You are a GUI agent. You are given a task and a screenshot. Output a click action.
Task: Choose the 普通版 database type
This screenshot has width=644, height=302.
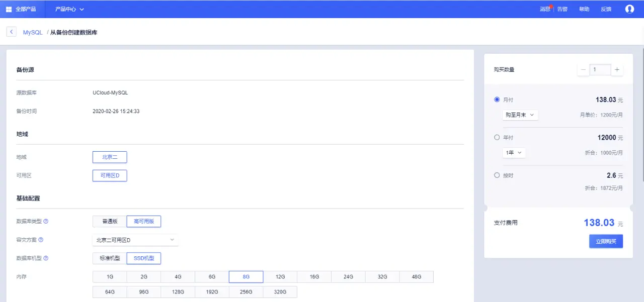110,222
